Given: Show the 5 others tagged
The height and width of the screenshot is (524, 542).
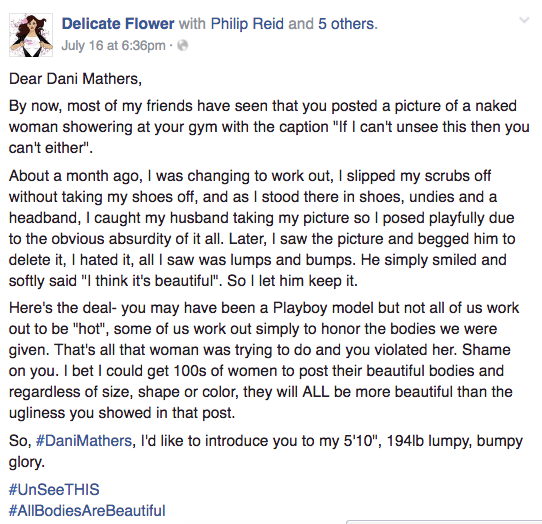Looking at the screenshot, I should tap(346, 24).
